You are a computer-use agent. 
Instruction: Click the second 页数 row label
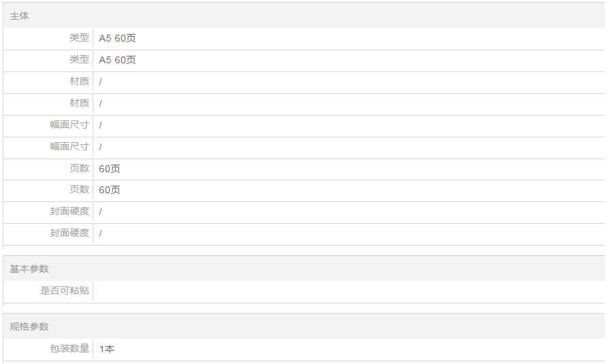79,190
